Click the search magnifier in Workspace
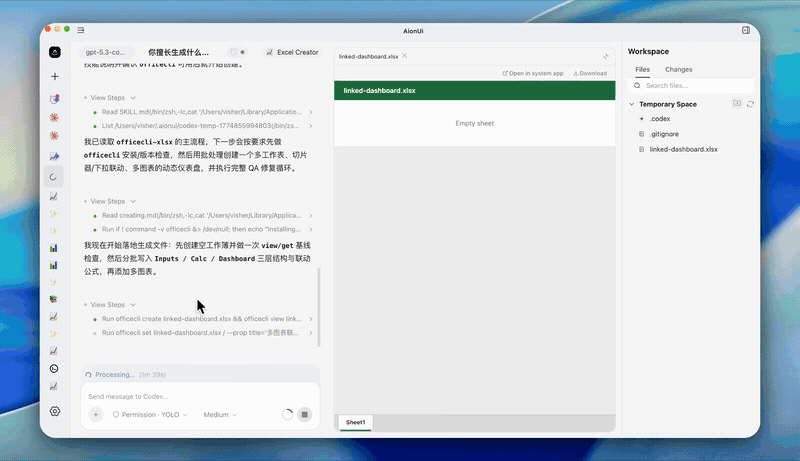The height and width of the screenshot is (461, 800). (x=637, y=86)
